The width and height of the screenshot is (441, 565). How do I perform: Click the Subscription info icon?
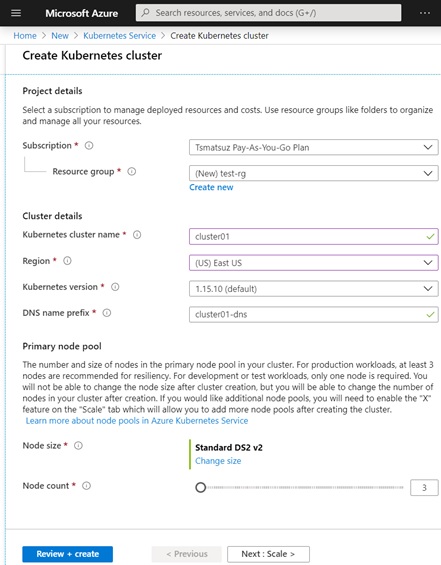[x=89, y=146]
